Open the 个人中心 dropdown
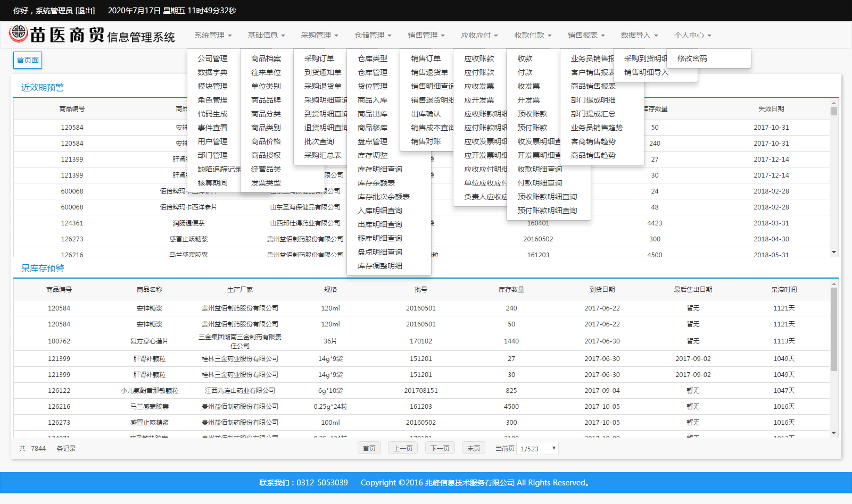Image resolution: width=852 pixels, height=504 pixels. tap(692, 35)
